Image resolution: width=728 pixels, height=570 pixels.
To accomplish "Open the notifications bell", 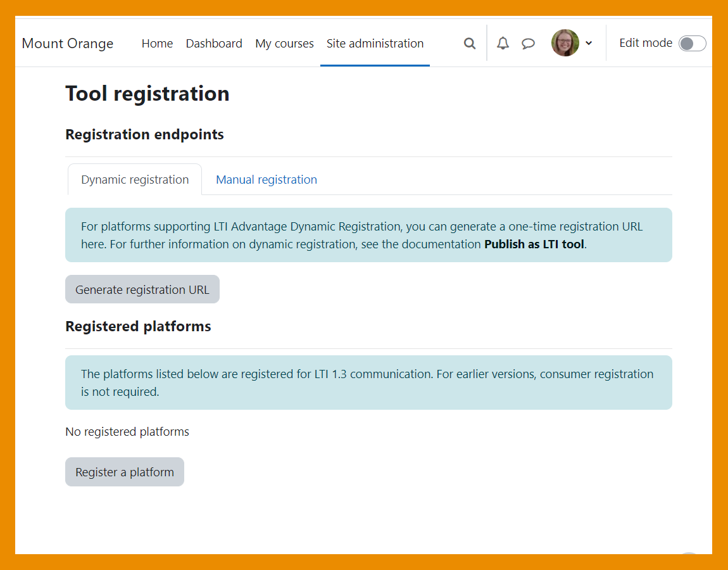I will click(503, 43).
